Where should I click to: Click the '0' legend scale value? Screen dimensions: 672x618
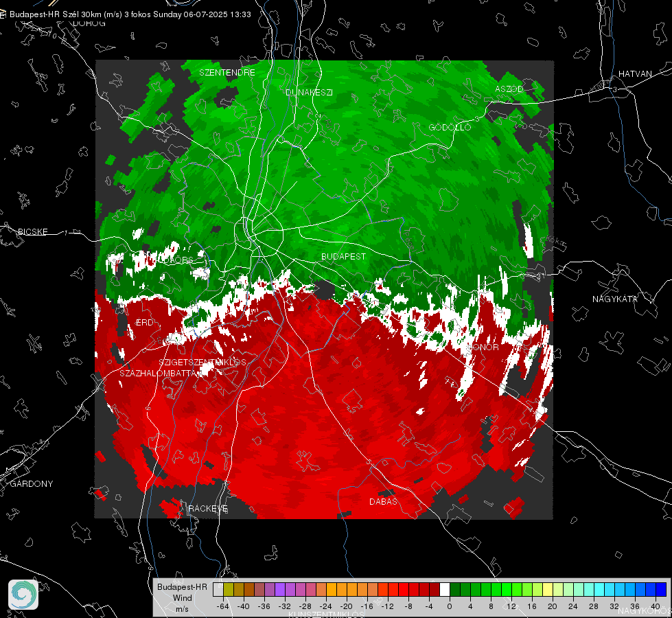click(449, 606)
